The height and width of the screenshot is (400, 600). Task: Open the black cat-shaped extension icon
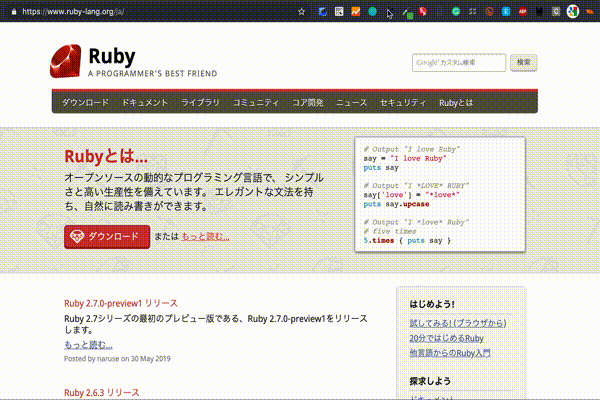539,11
